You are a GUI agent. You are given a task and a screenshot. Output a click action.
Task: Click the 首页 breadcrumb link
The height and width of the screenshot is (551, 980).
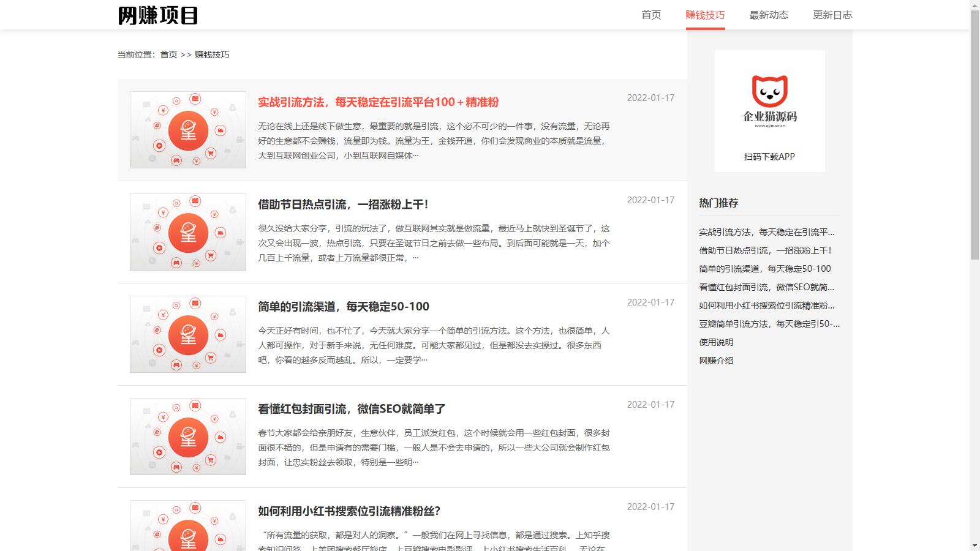(168, 54)
